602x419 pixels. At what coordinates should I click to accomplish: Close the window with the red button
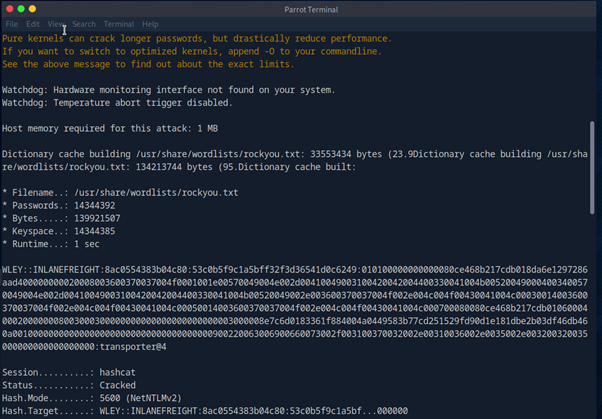[9, 9]
